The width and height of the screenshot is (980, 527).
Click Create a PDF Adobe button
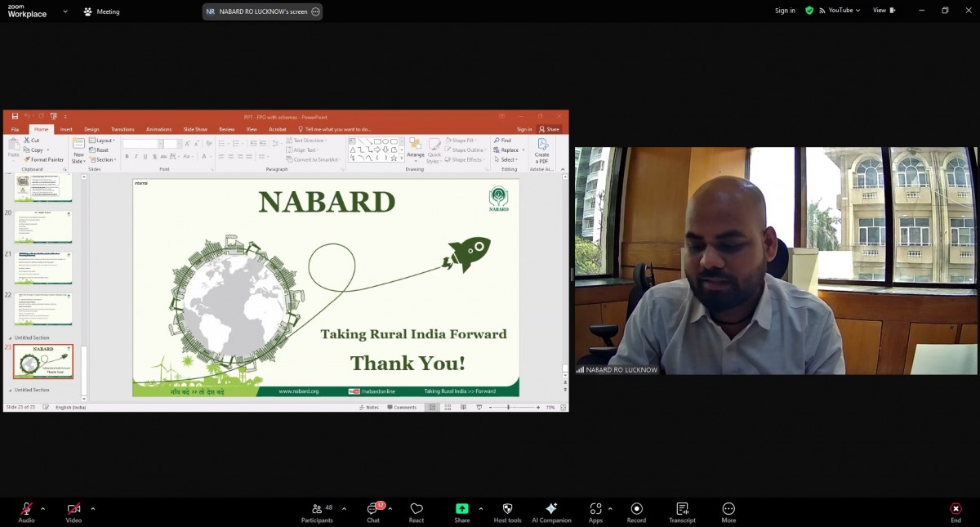541,150
